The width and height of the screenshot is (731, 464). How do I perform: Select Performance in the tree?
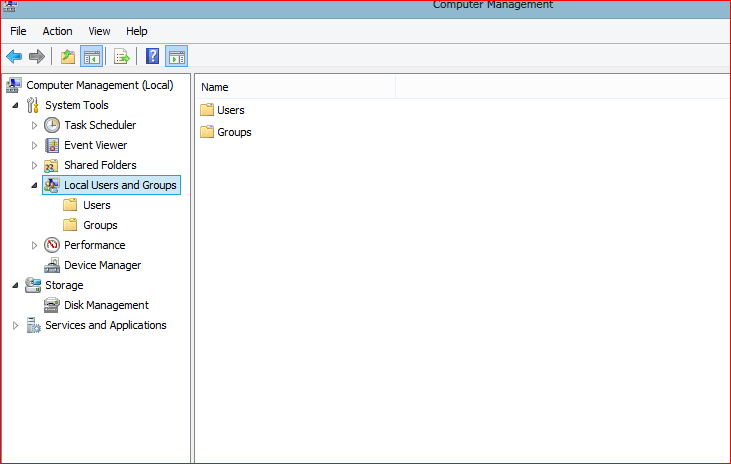tap(95, 245)
